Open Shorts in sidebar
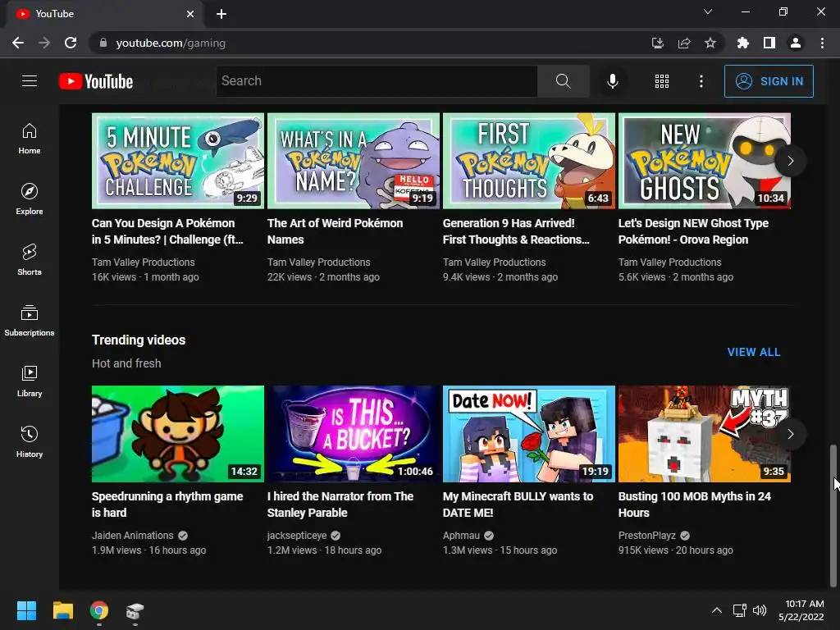 (x=30, y=260)
